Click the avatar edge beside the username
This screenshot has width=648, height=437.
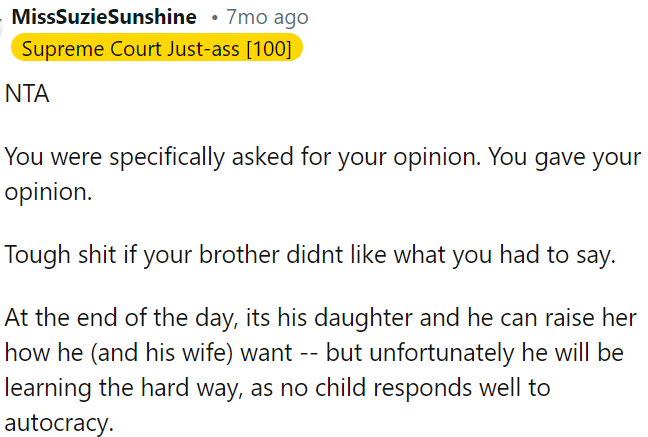click(2, 17)
